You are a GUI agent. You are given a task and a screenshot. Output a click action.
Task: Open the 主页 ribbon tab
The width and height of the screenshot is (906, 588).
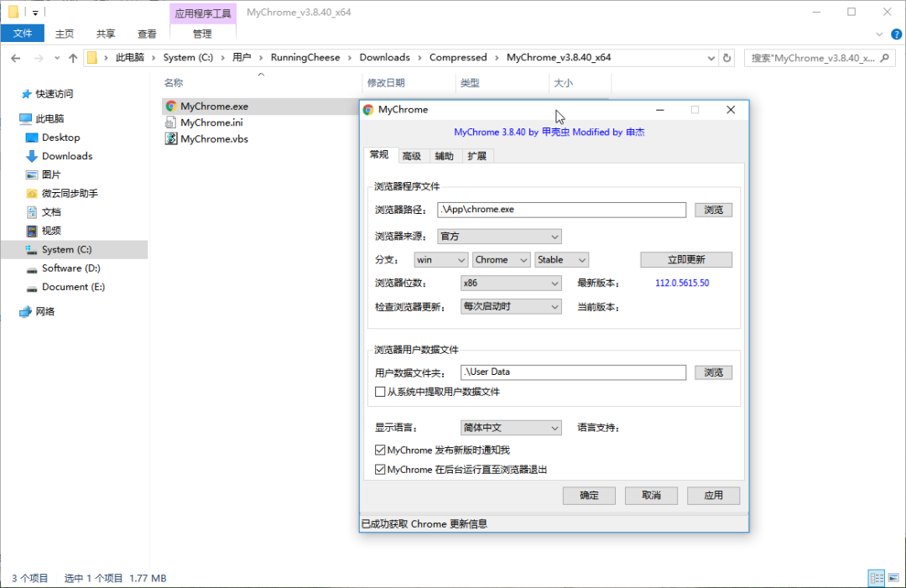pyautogui.click(x=64, y=34)
